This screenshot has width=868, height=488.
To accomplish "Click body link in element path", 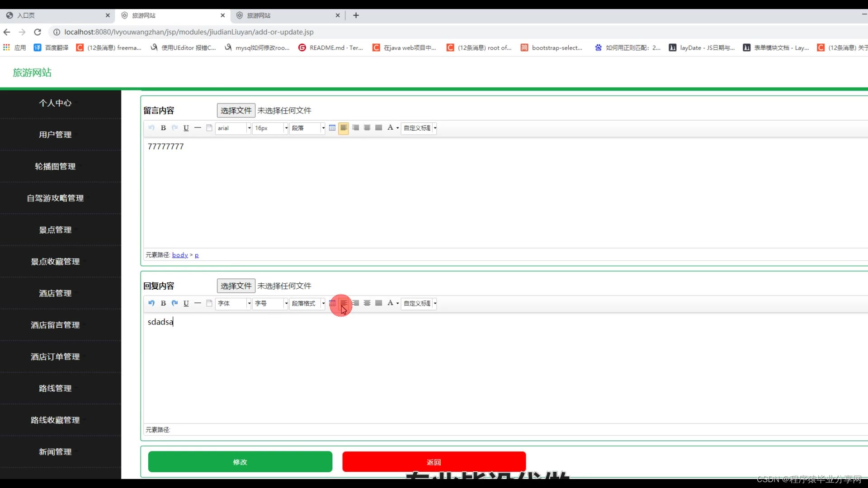I will [180, 255].
